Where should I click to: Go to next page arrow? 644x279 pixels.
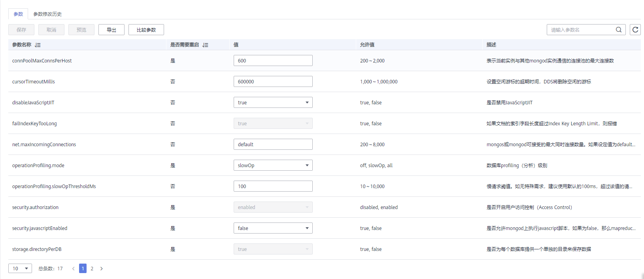coord(102,269)
